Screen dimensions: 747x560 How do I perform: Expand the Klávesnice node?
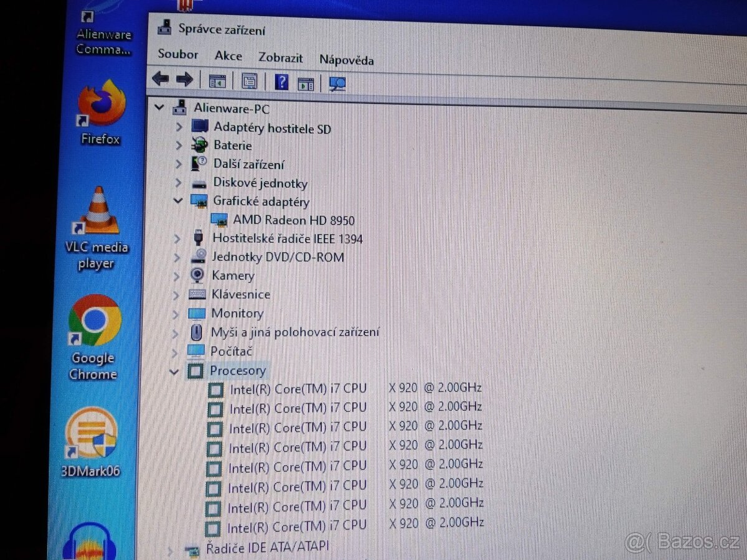177,294
